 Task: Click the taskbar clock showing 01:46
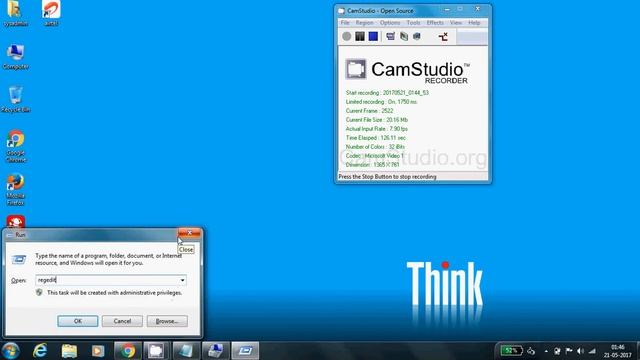pos(618,351)
